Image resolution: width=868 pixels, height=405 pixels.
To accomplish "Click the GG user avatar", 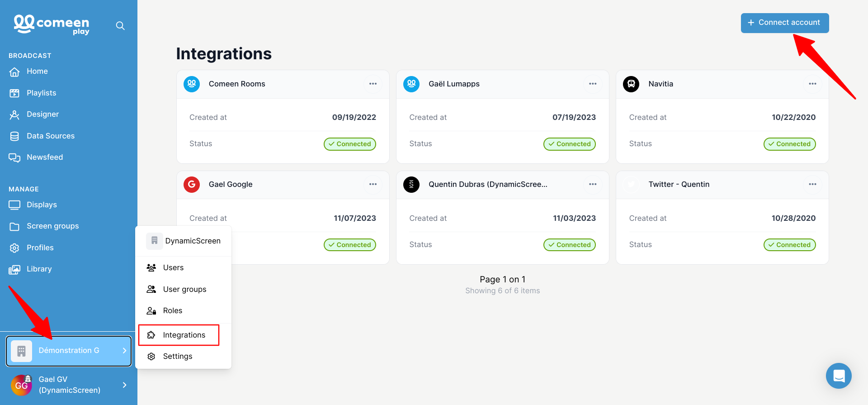I will click(x=21, y=385).
